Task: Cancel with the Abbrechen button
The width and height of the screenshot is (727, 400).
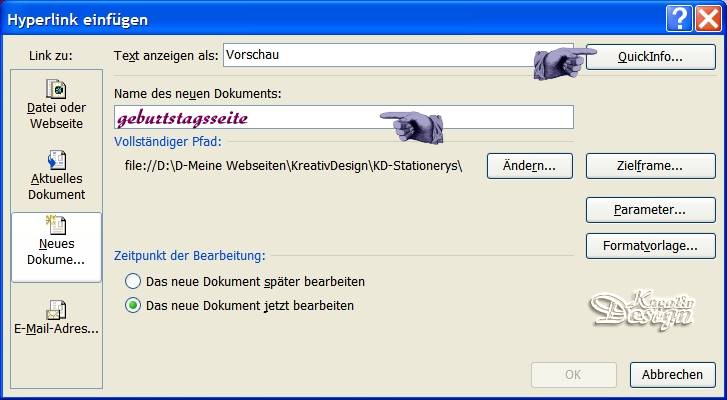Action: pyautogui.click(x=672, y=375)
